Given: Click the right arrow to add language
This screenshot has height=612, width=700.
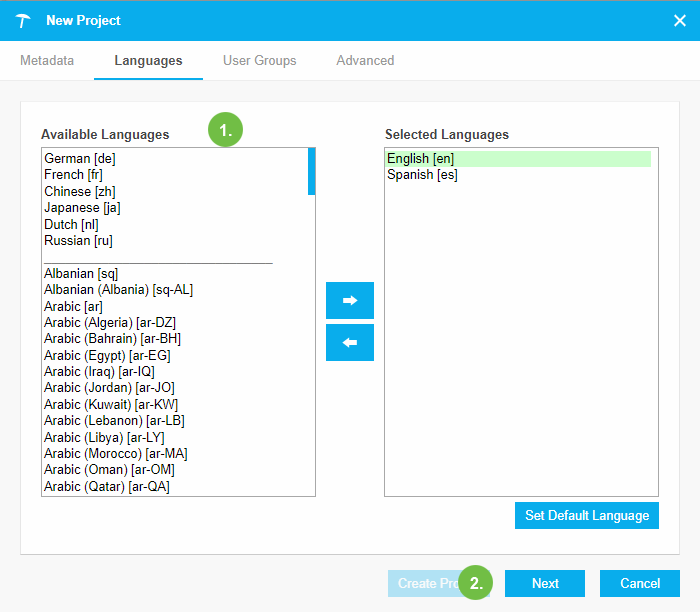Looking at the screenshot, I should pos(349,300).
